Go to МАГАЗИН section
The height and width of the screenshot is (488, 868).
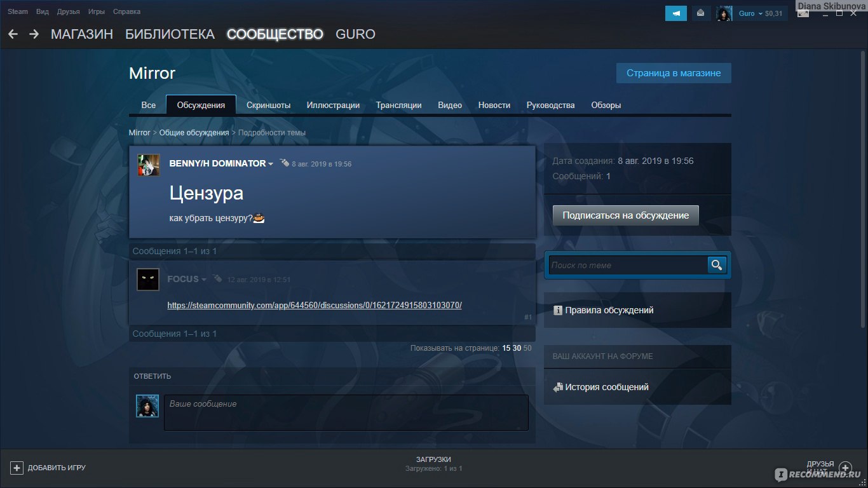click(x=82, y=34)
